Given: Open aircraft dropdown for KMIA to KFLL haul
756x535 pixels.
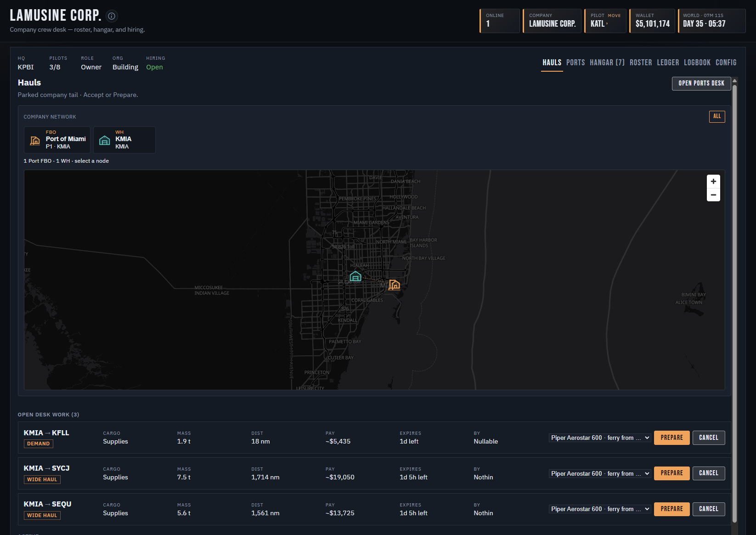Looking at the screenshot, I should click(x=600, y=438).
